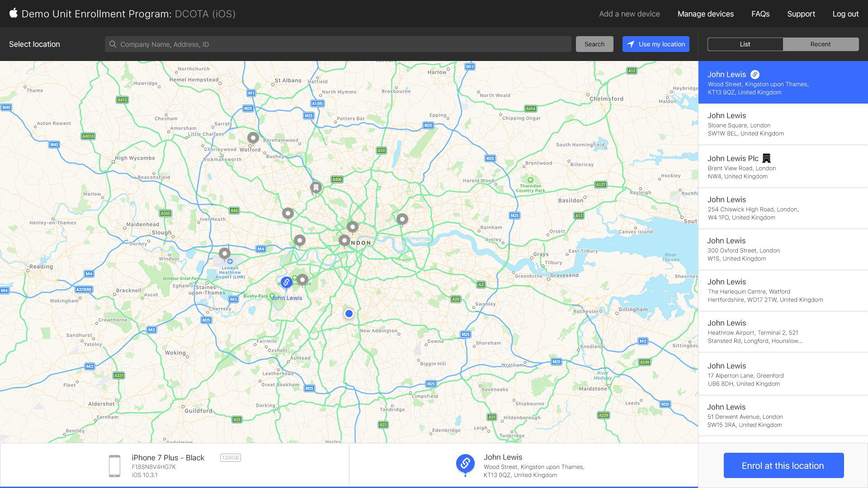The image size is (868, 488).
Task: Select John Lewis Plc Brent View Road
Action: [x=783, y=167]
